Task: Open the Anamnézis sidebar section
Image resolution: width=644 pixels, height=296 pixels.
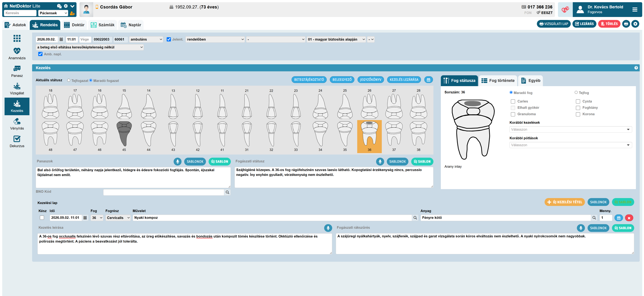Action: (17, 54)
